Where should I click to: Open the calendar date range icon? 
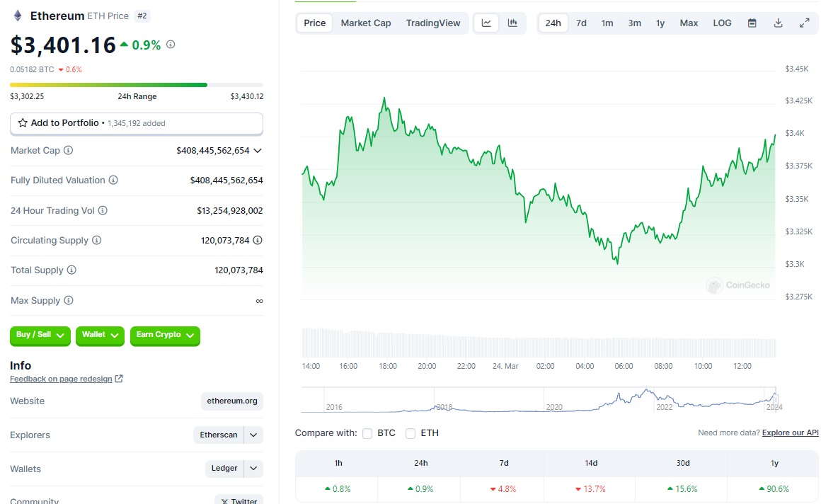752,23
